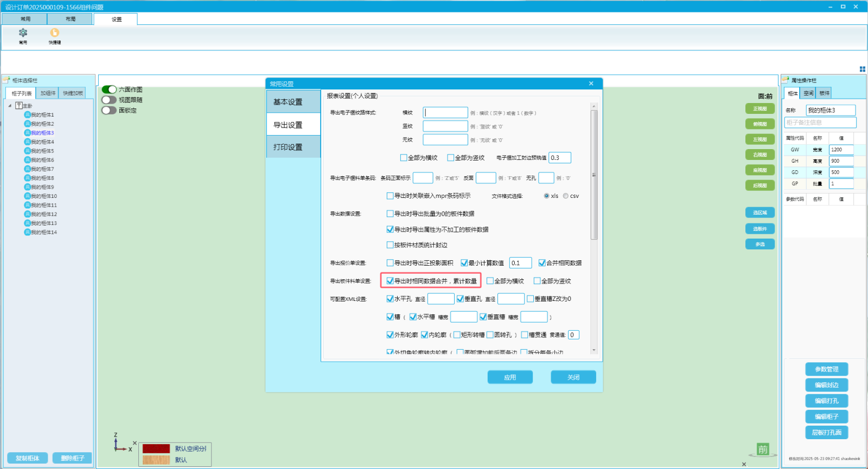Click the 横纹 grain style input field
This screenshot has height=469, width=868.
point(445,113)
